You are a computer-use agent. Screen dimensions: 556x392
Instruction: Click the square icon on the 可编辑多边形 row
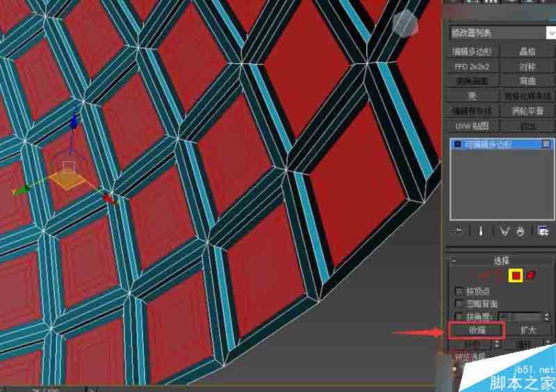click(546, 144)
